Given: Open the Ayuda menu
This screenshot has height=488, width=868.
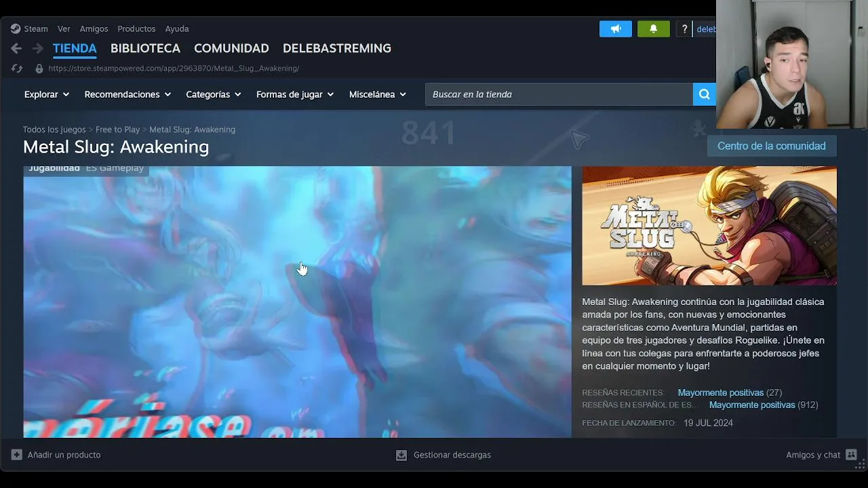Looking at the screenshot, I should point(177,28).
